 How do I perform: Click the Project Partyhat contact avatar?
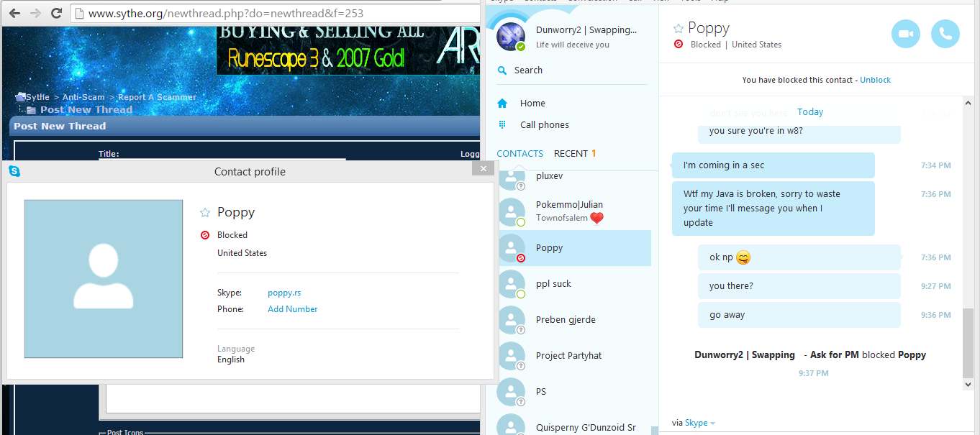[512, 356]
